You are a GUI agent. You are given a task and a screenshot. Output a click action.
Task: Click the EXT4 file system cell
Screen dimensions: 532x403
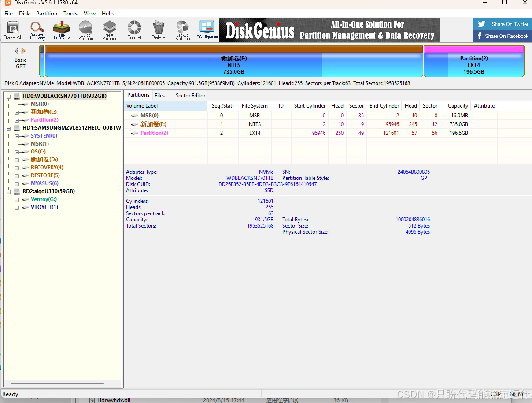pyautogui.click(x=255, y=133)
